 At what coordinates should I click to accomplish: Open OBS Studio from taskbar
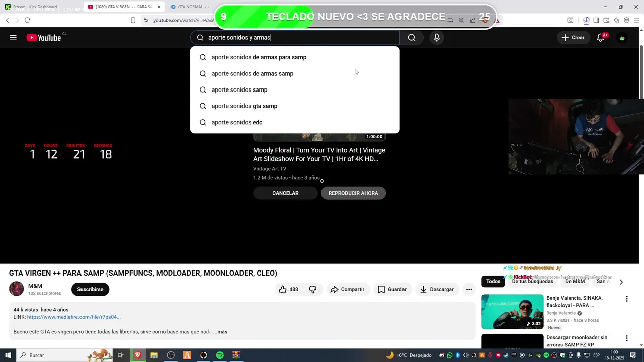point(171,355)
